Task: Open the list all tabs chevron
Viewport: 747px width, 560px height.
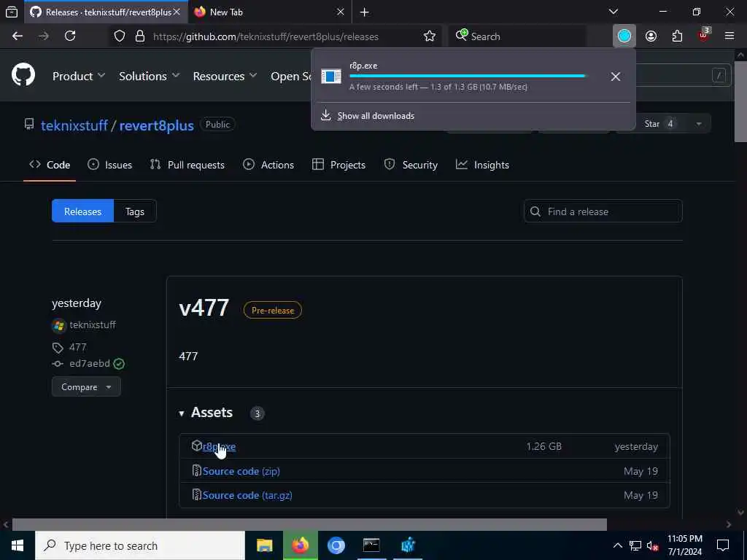Action: click(614, 12)
